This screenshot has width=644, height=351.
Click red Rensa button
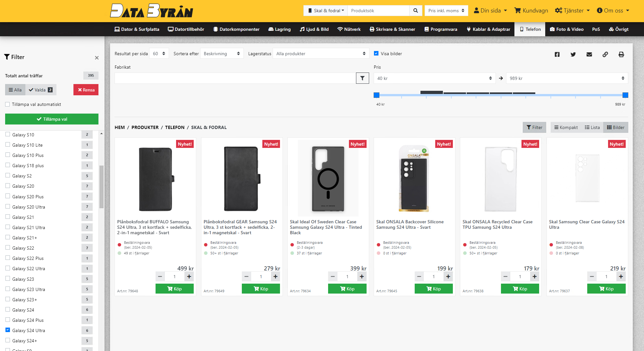pos(86,90)
